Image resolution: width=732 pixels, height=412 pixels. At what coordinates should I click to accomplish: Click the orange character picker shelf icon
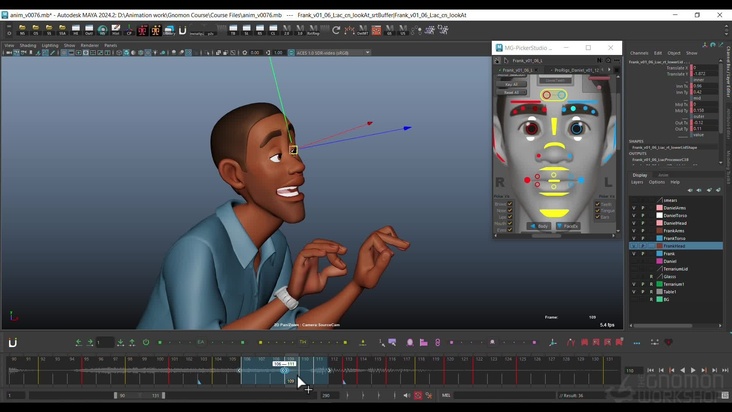pyautogui.click(x=155, y=30)
